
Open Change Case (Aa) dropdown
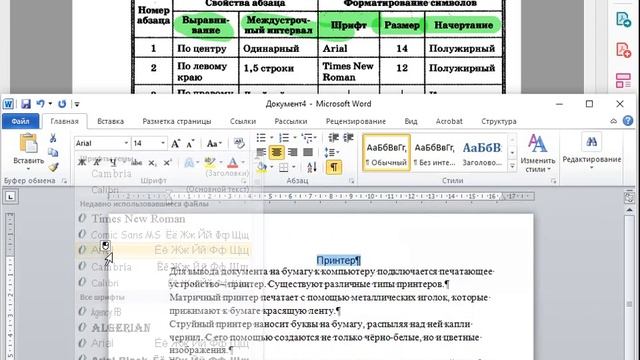tap(214, 144)
